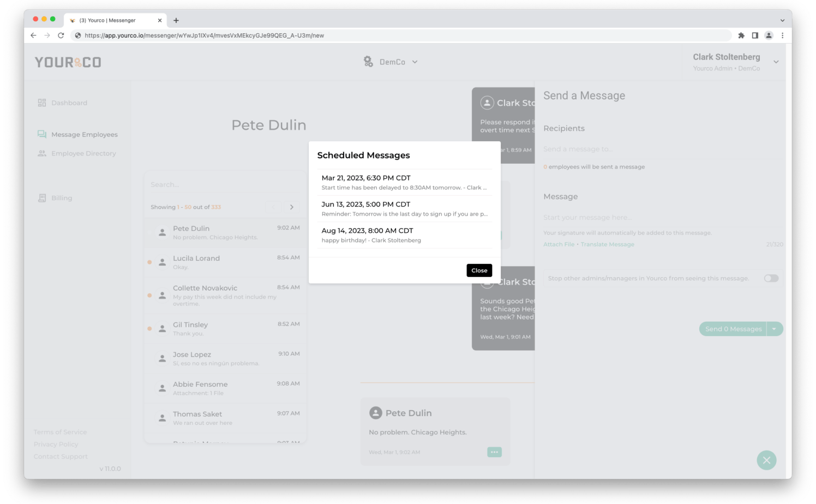
Task: Click Jose Lopez's avatar icon
Action: tap(162, 358)
